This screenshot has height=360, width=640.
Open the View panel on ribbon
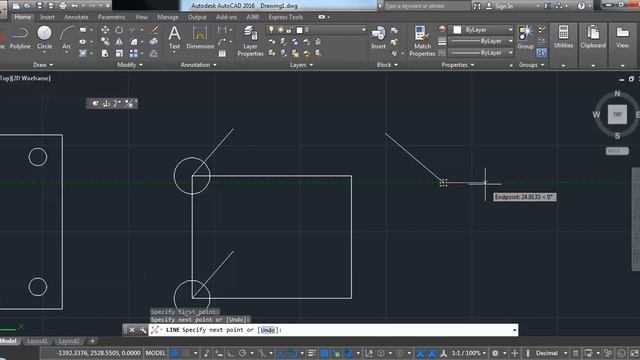tap(622, 38)
